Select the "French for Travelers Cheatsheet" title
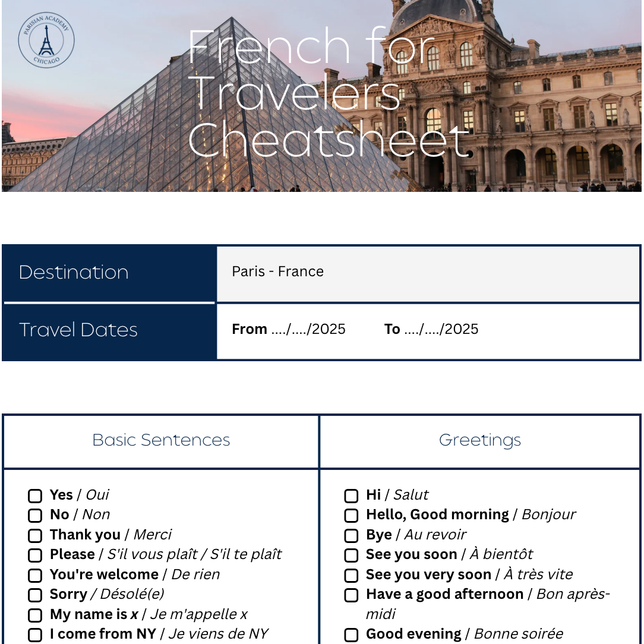The width and height of the screenshot is (644, 644). pyautogui.click(x=328, y=93)
